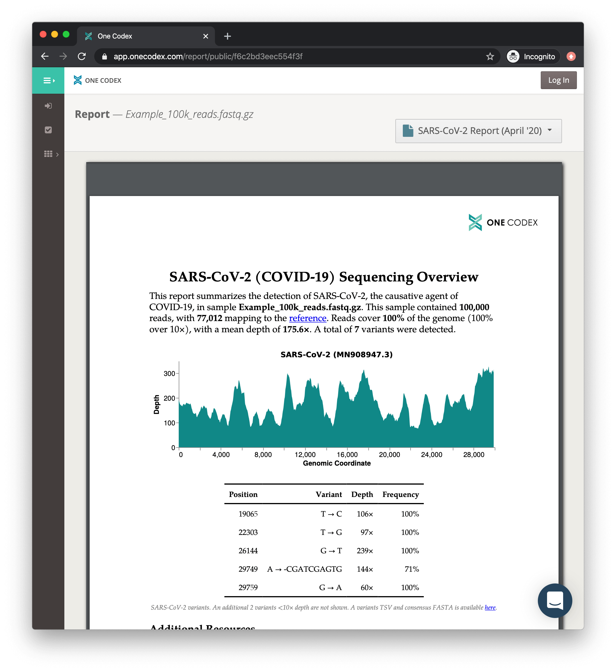Open the chat support widget
The image size is (616, 672).
click(x=555, y=600)
